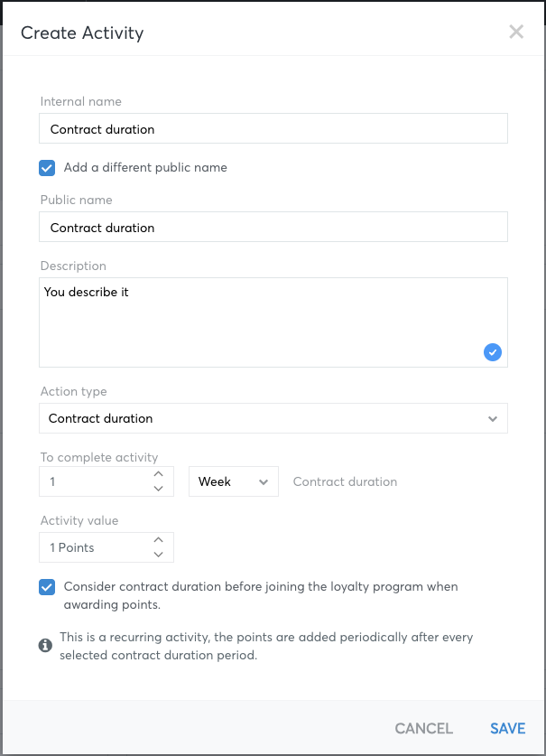Focus the Internal name field
This screenshot has width=546, height=756.
tap(273, 128)
